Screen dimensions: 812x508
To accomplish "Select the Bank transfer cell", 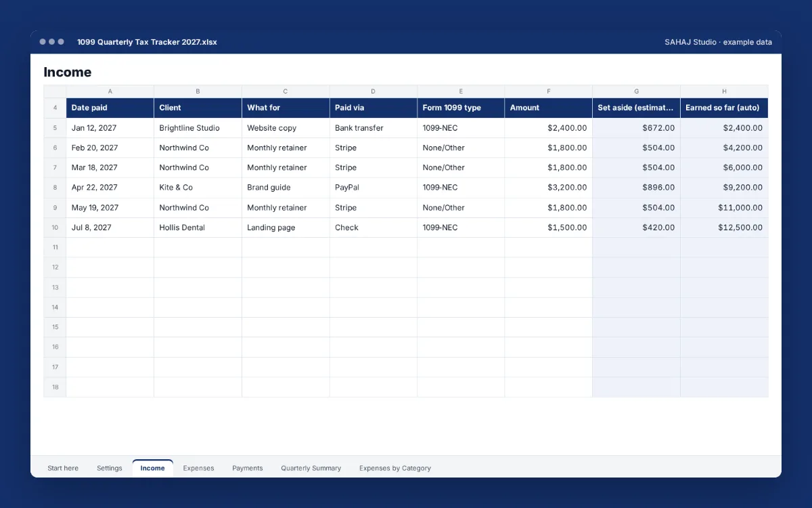I will (x=374, y=128).
